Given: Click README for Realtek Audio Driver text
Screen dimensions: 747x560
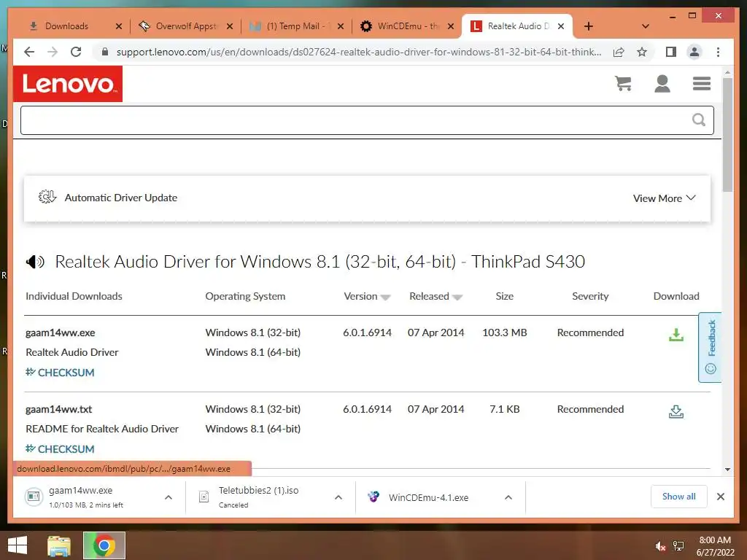Looking at the screenshot, I should 102,429.
